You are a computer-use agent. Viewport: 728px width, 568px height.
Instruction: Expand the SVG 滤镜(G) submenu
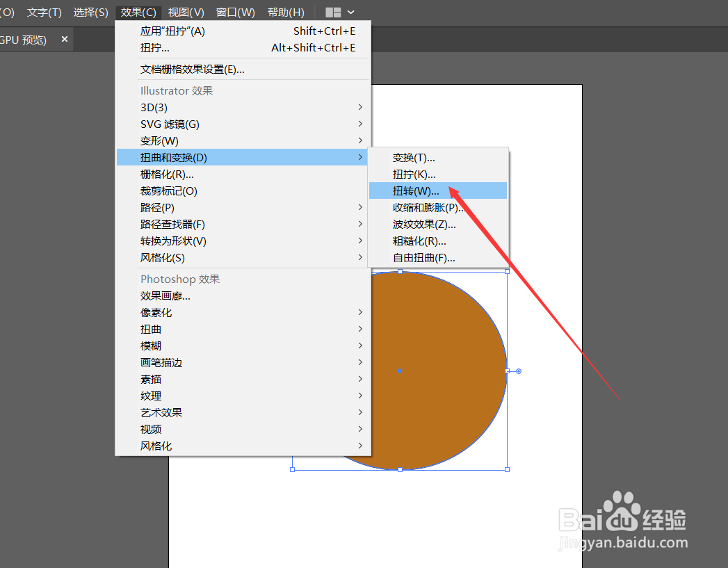pyautogui.click(x=243, y=124)
